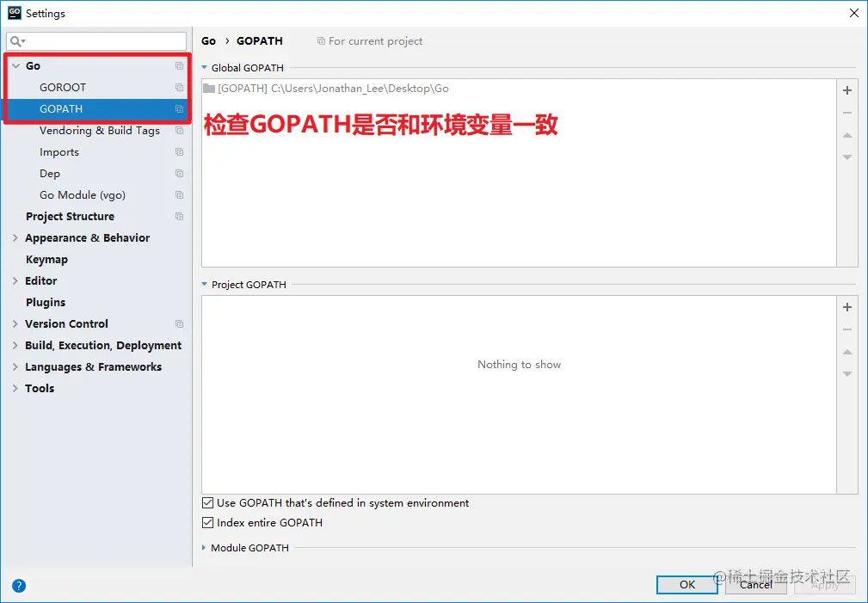The image size is (868, 603).
Task: Collapse the Global GOPATH section
Action: 204,68
